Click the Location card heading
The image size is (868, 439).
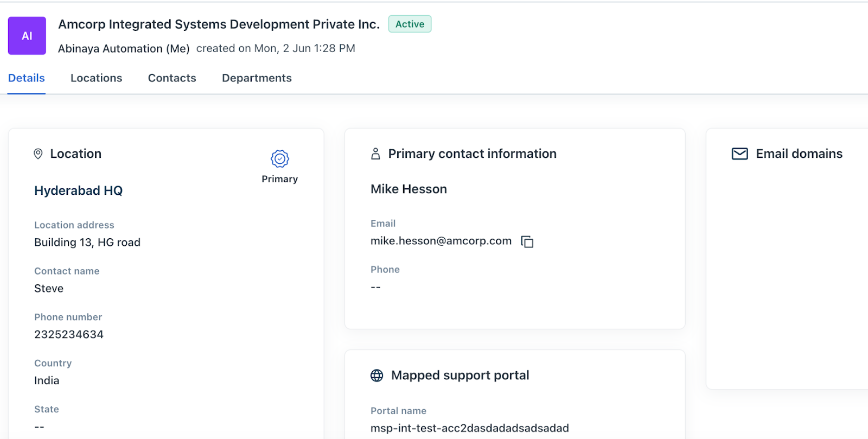point(76,154)
